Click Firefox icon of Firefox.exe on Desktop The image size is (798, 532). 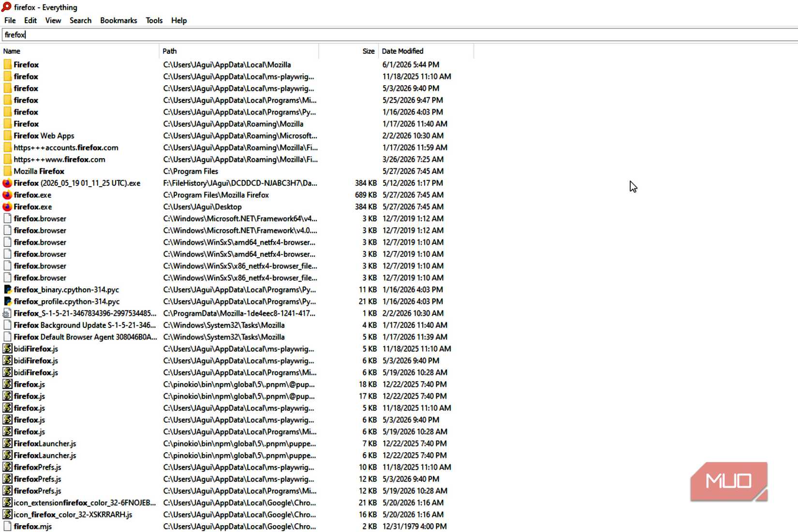(7, 207)
